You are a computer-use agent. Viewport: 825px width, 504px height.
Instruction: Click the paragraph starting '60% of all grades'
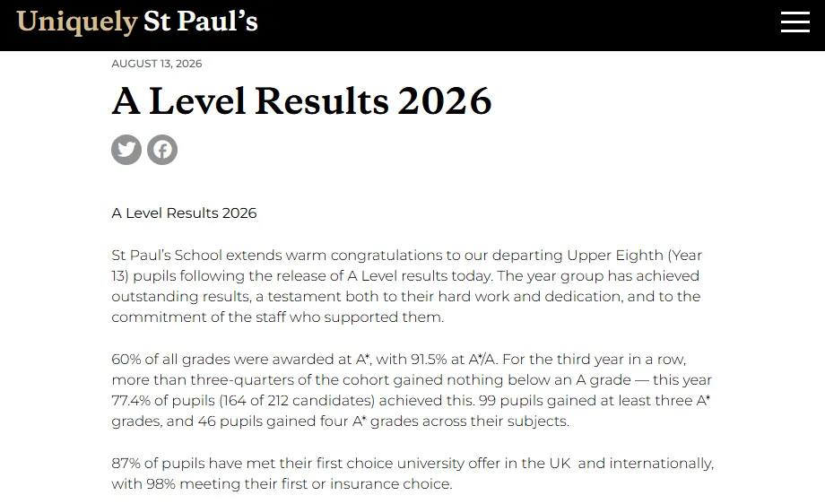click(x=412, y=390)
